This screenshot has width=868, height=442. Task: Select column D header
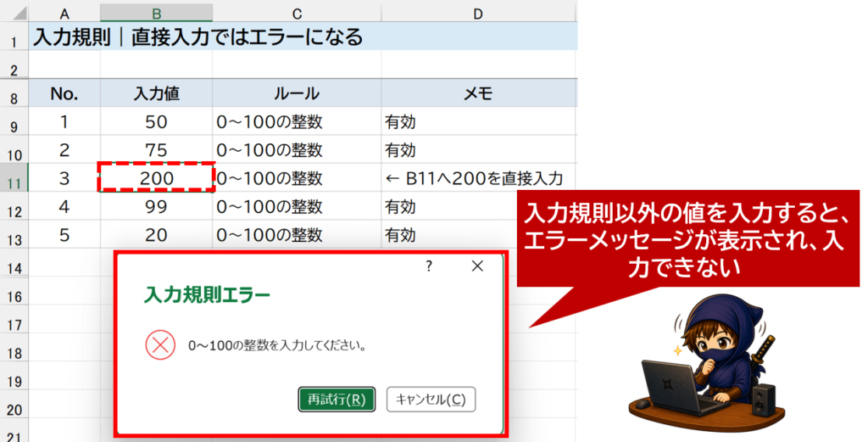tap(478, 14)
